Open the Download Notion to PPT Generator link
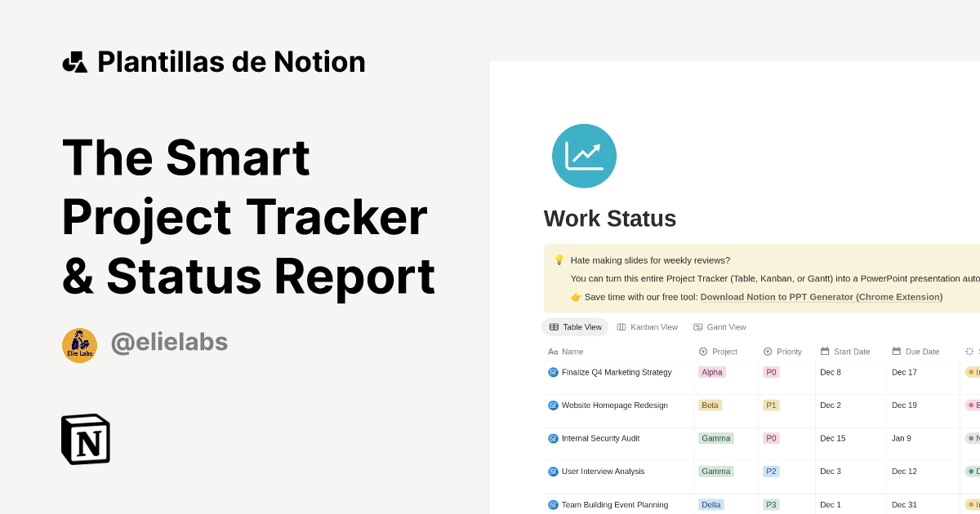980x514 pixels. coord(820,296)
